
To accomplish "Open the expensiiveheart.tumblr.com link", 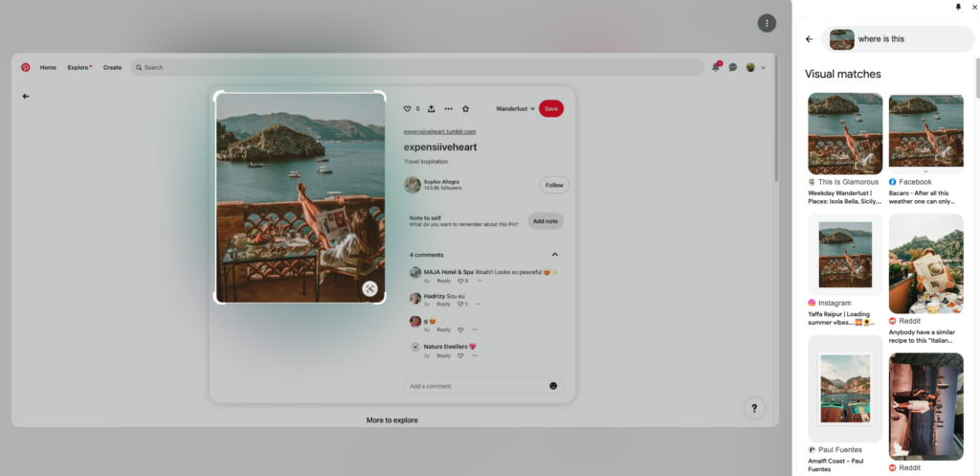I will click(x=440, y=131).
